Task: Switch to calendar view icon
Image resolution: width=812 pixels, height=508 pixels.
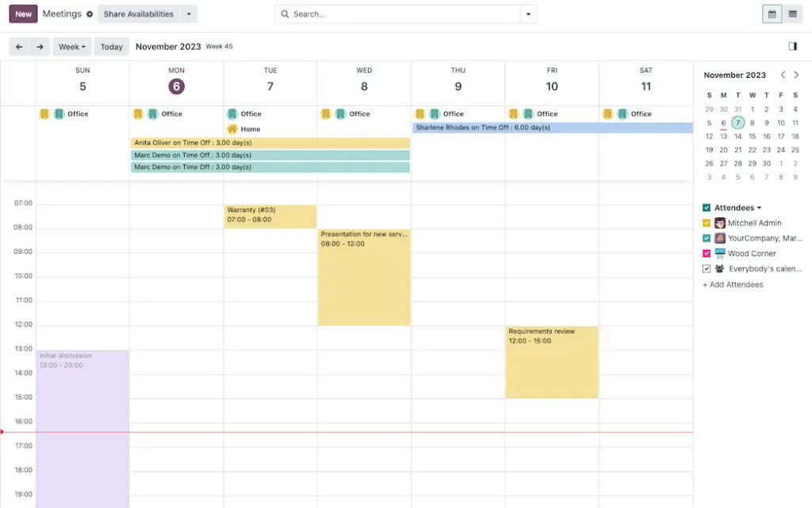Action: (771, 13)
